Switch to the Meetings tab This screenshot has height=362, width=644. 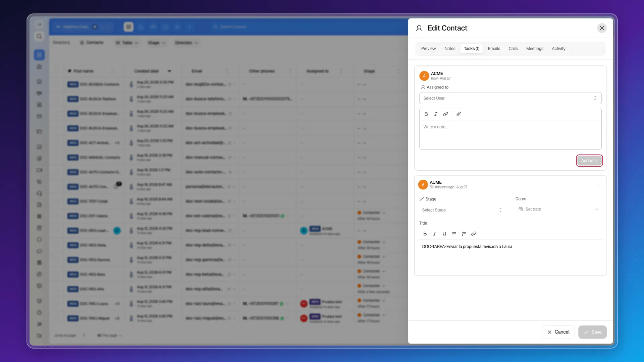coord(535,49)
